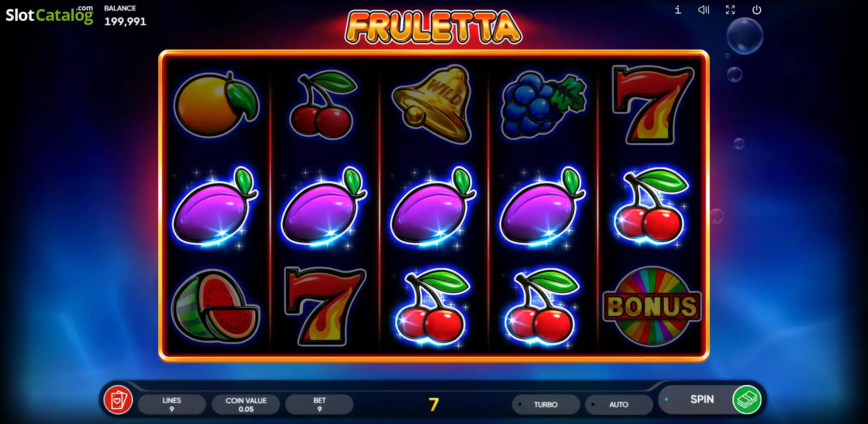Click the balance amount display

(x=125, y=21)
